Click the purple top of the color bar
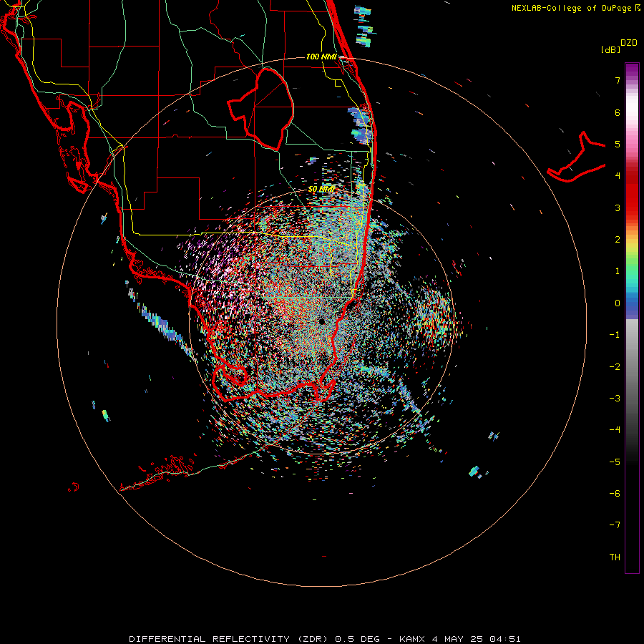644x644 pixels. click(x=632, y=71)
